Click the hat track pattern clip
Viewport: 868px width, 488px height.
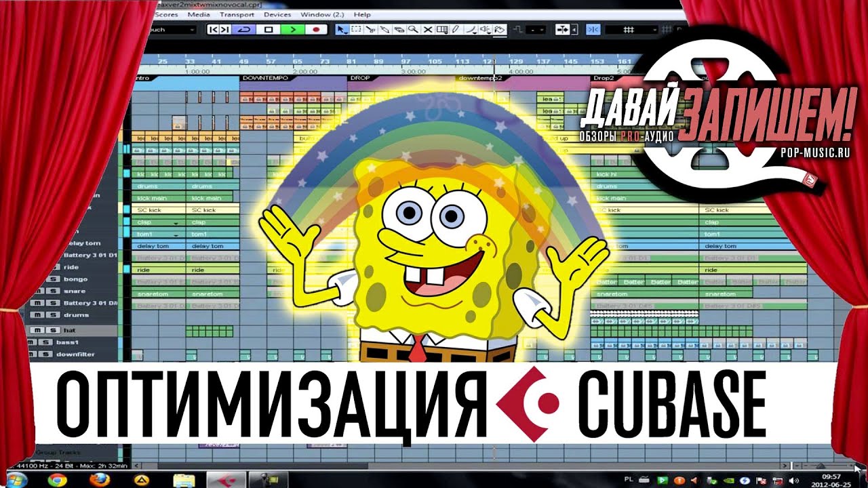click(x=210, y=331)
